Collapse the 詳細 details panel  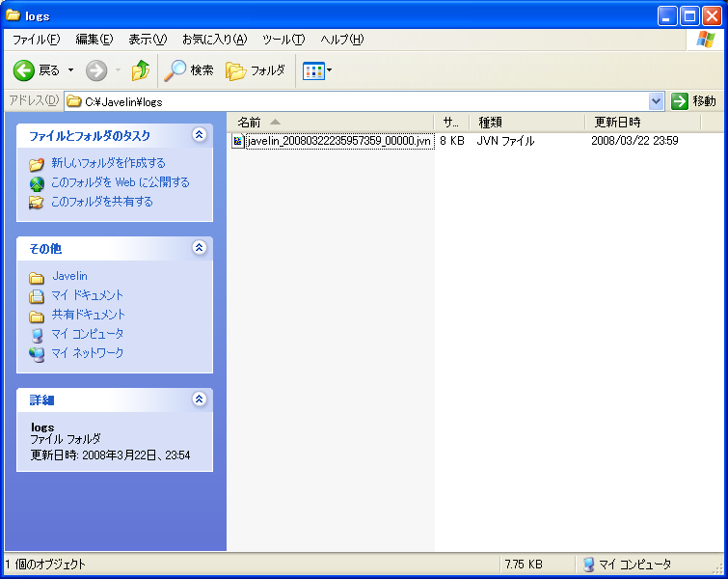[200, 400]
